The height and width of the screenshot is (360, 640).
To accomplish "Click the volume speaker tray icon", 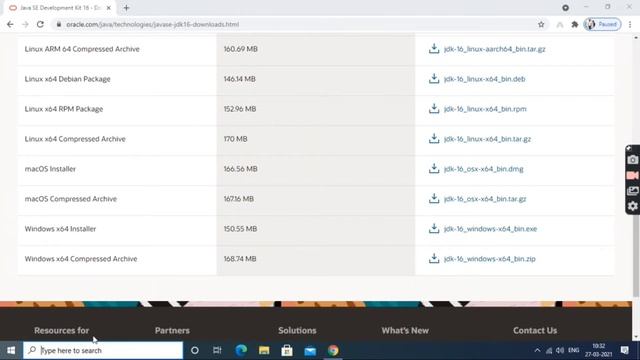I will pos(560,350).
